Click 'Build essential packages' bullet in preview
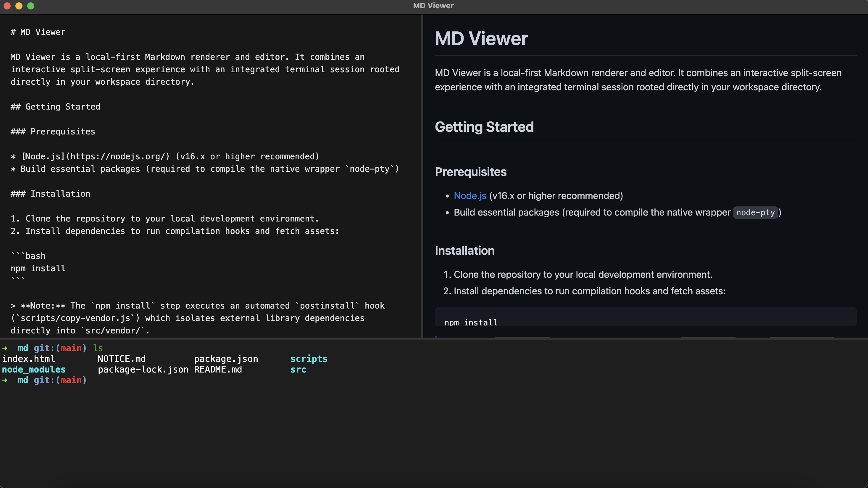Image resolution: width=868 pixels, height=488 pixels. [617, 213]
